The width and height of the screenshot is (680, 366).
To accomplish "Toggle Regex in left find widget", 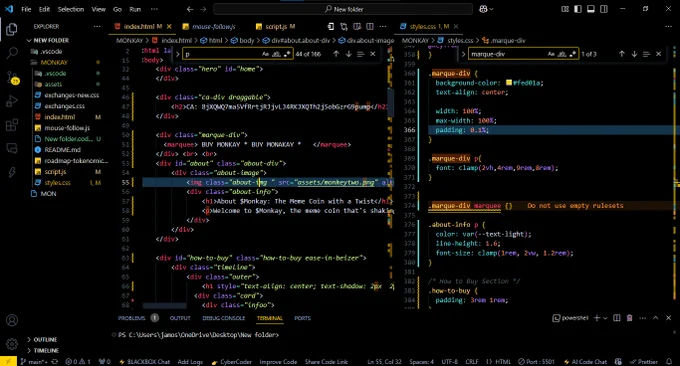I will click(x=287, y=54).
